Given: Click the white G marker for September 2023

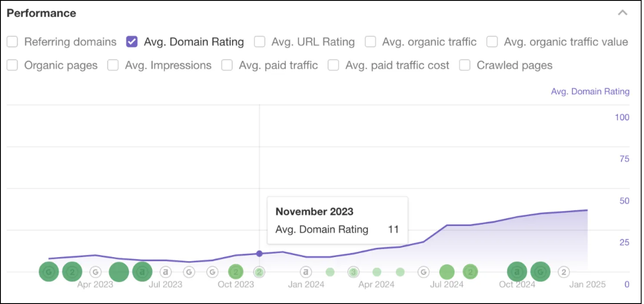Looking at the screenshot, I should [x=212, y=272].
